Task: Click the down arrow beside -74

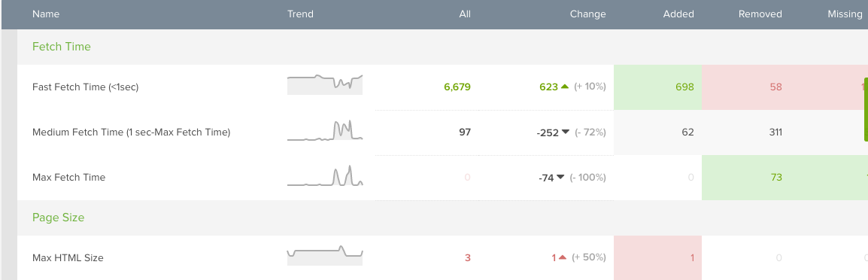Action: tap(560, 178)
